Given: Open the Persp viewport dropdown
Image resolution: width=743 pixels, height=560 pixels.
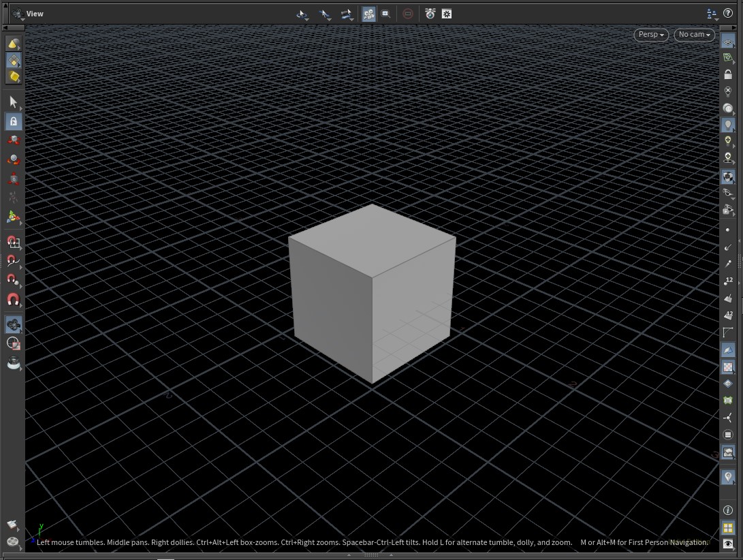Looking at the screenshot, I should click(650, 35).
